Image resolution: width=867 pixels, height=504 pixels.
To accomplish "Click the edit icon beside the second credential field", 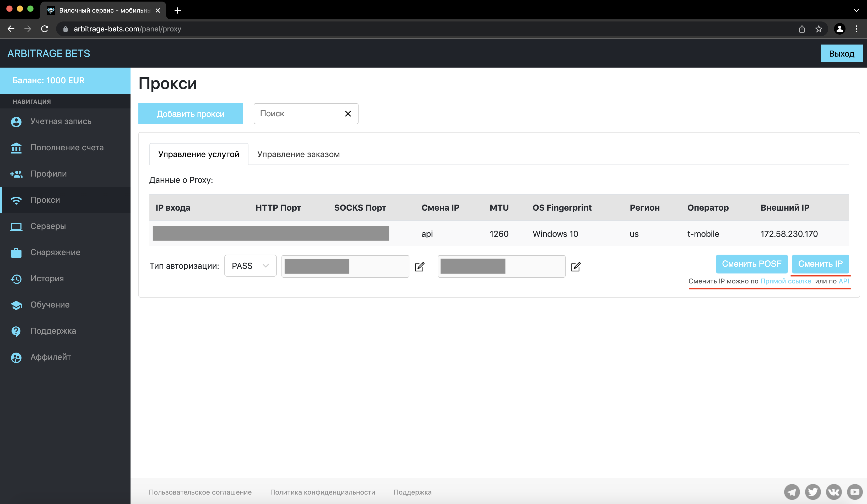I will [576, 266].
